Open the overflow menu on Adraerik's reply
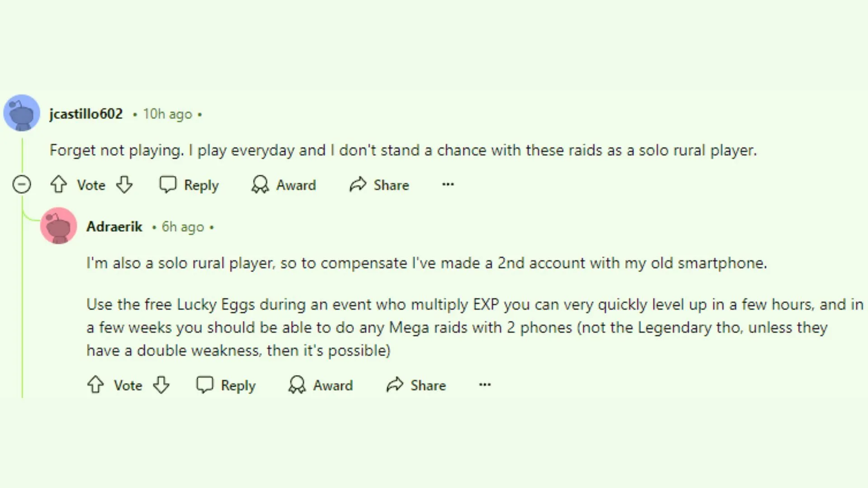 pos(484,385)
